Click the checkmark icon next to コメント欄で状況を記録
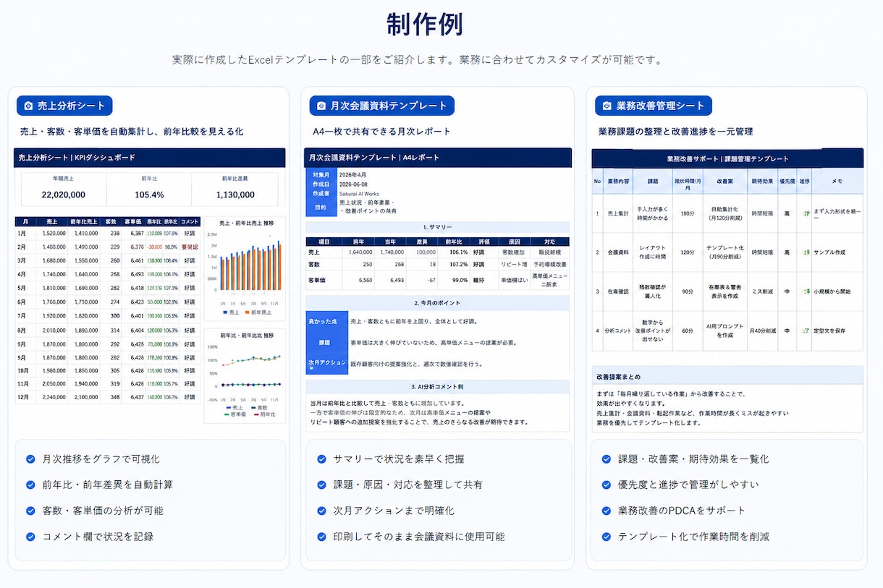 [x=30, y=537]
